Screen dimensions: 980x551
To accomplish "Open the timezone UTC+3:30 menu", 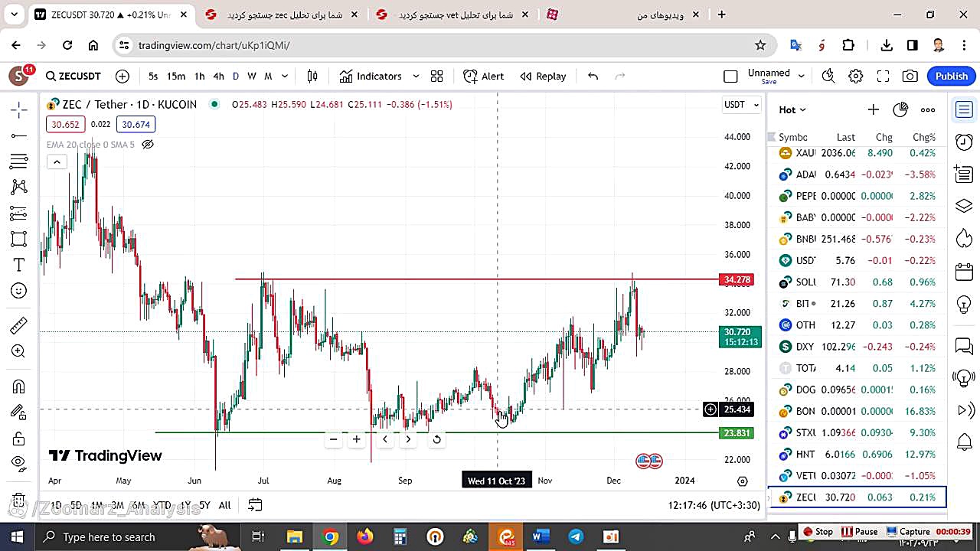I will point(714,505).
